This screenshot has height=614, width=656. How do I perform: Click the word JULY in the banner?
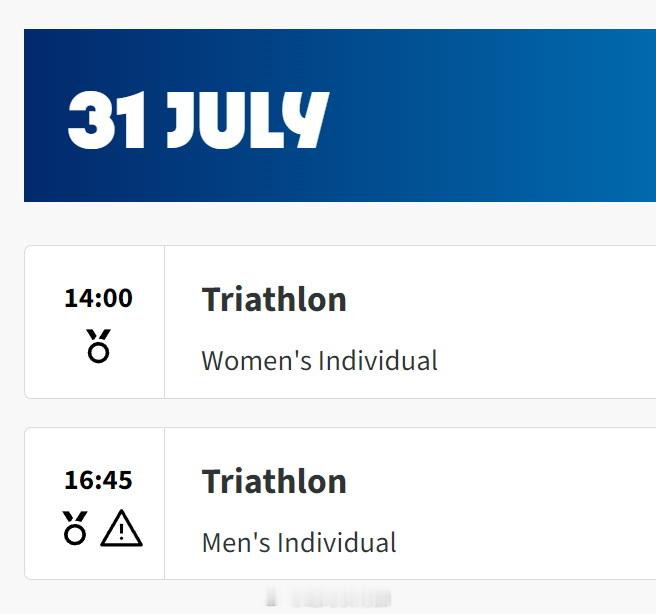point(248,120)
